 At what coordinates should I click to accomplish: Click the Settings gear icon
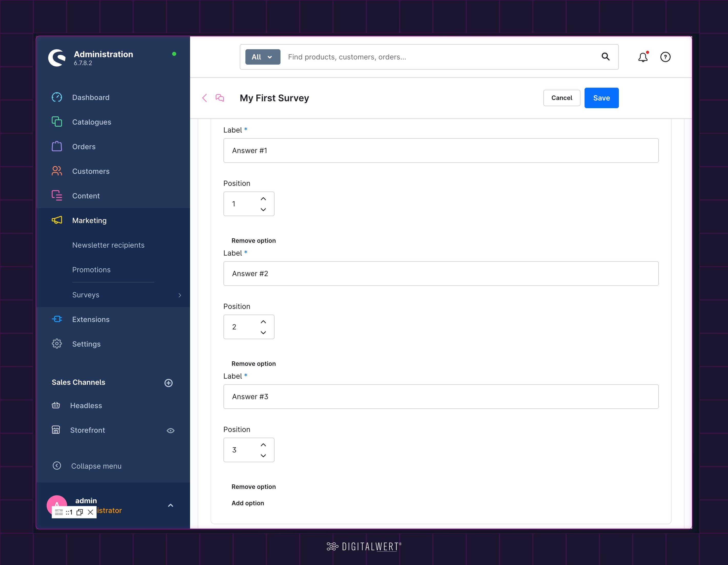pos(57,344)
